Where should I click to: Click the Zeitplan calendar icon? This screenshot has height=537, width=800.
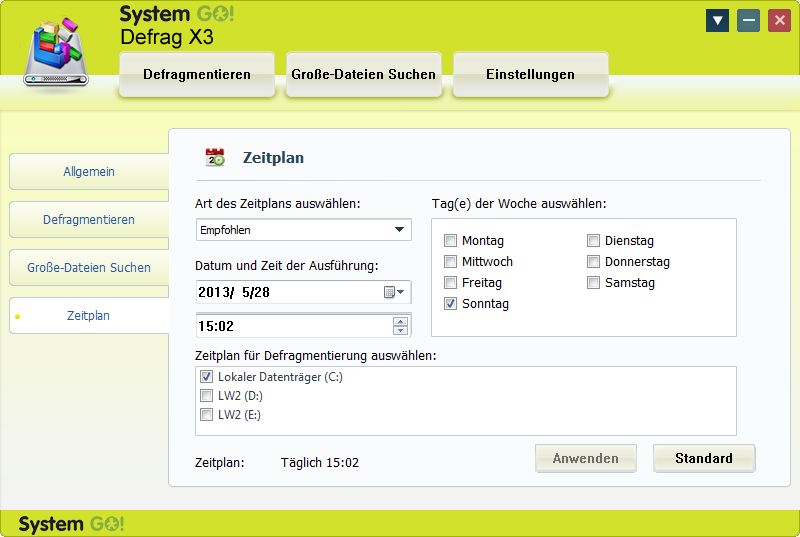click(x=215, y=157)
